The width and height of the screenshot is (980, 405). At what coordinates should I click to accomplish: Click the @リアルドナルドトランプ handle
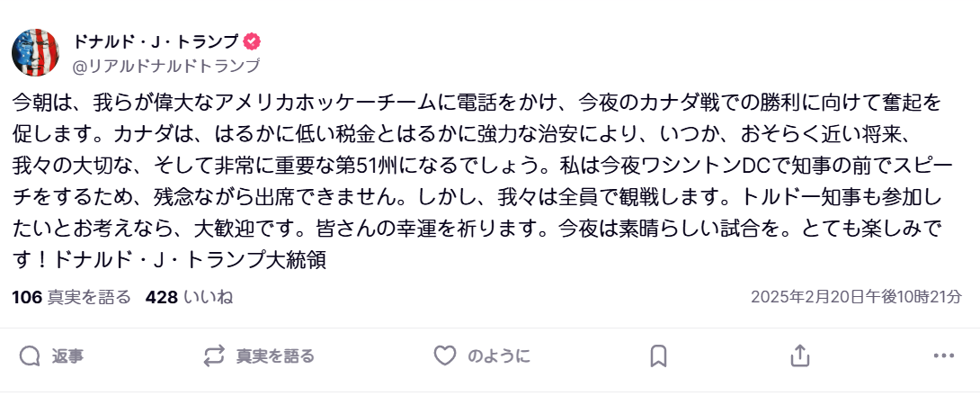point(165,65)
